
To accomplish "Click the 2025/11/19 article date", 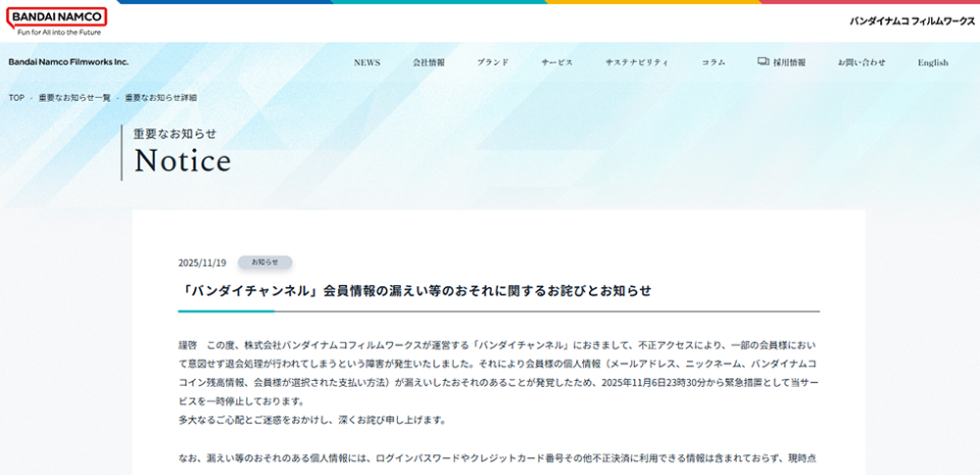I will tap(202, 262).
